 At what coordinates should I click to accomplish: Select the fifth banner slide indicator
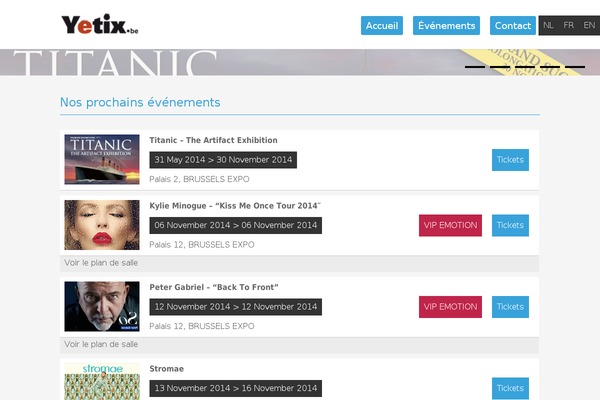[575, 67]
